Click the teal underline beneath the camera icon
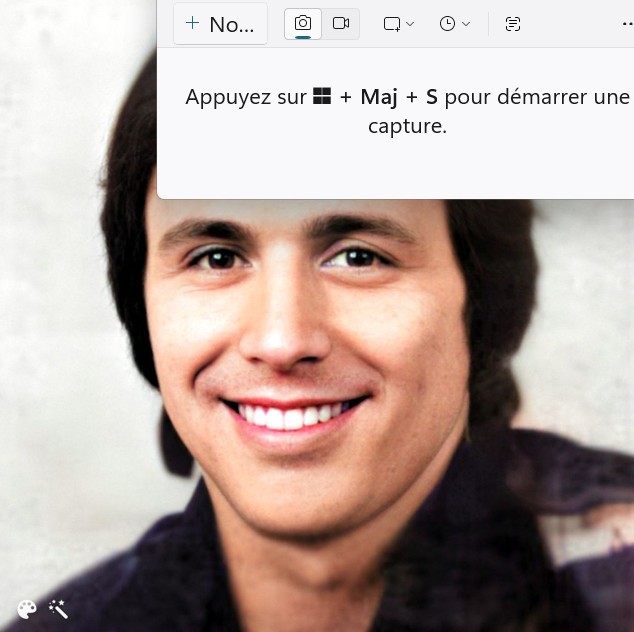Image resolution: width=634 pixels, height=632 pixels. (x=303, y=39)
